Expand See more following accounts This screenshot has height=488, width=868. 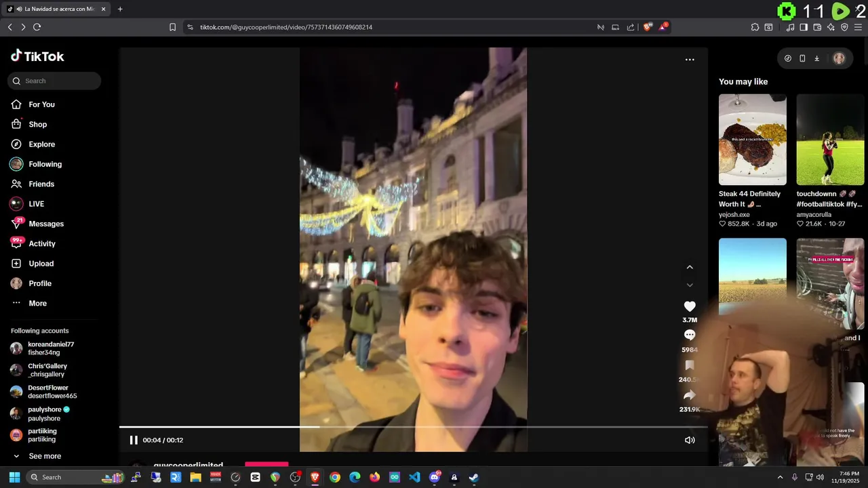click(x=45, y=456)
